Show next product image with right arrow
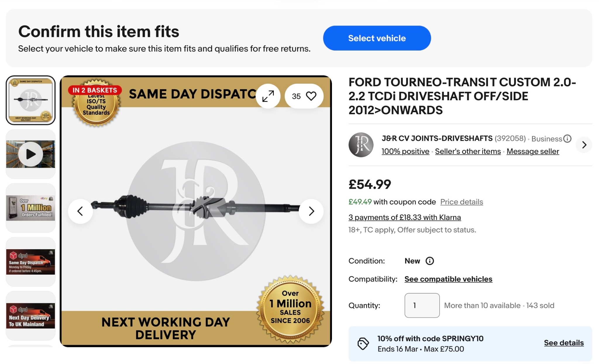Screen dimensions: 599x364 (x=311, y=211)
